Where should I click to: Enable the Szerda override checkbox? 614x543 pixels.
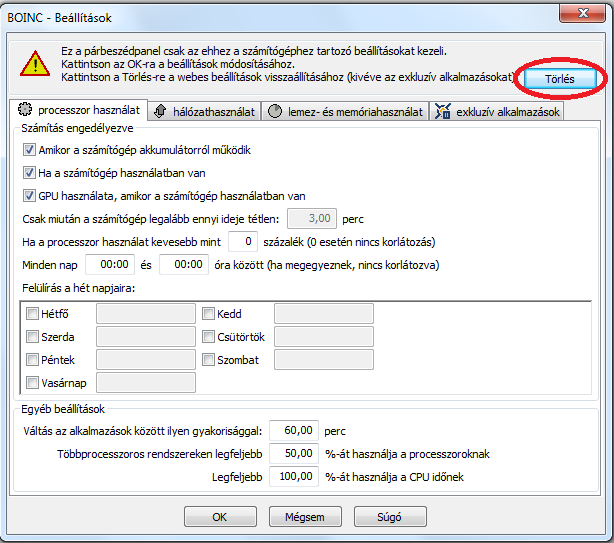(x=32, y=337)
